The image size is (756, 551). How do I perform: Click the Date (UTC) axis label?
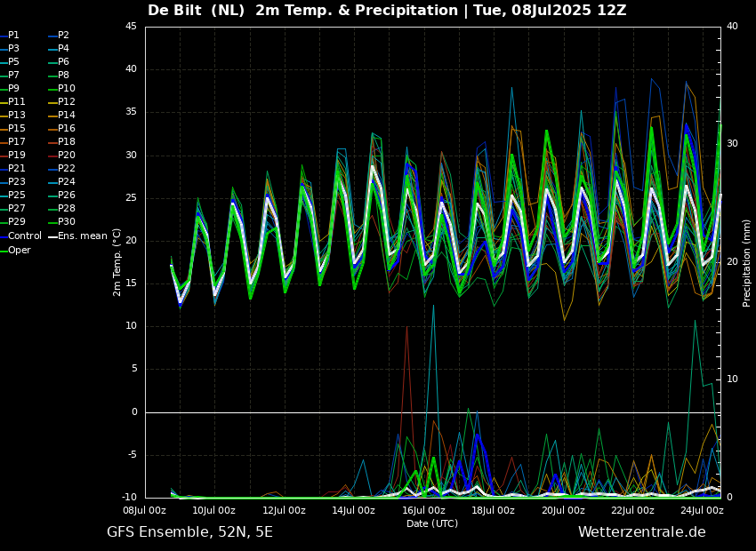click(432, 524)
